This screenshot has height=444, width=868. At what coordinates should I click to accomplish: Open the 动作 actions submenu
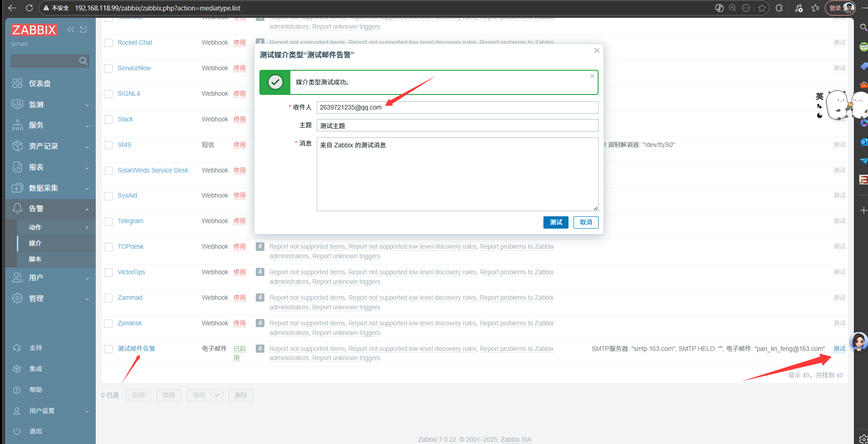[x=56, y=227]
